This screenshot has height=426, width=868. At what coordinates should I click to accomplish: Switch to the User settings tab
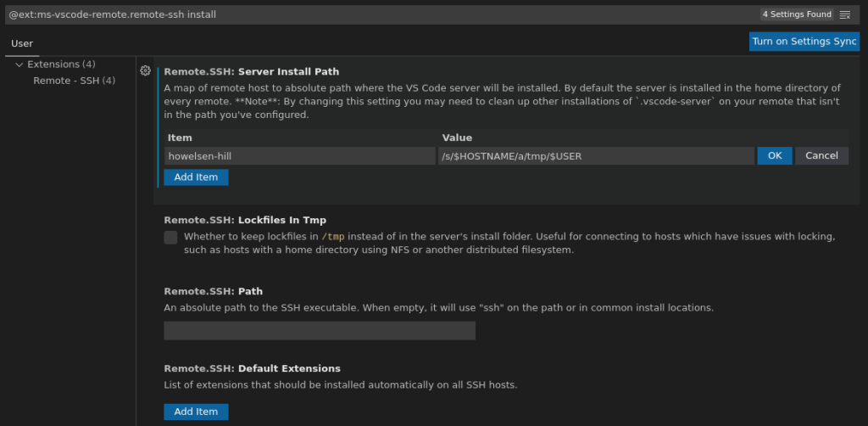22,43
